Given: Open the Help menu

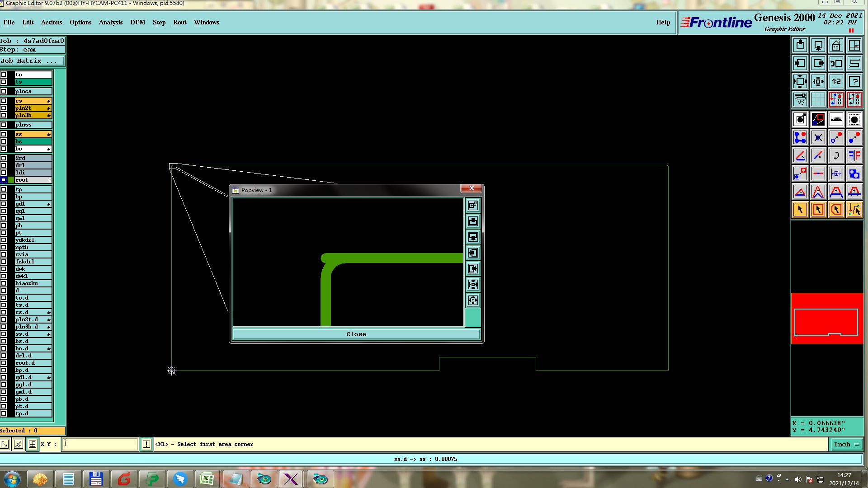Looking at the screenshot, I should point(663,22).
